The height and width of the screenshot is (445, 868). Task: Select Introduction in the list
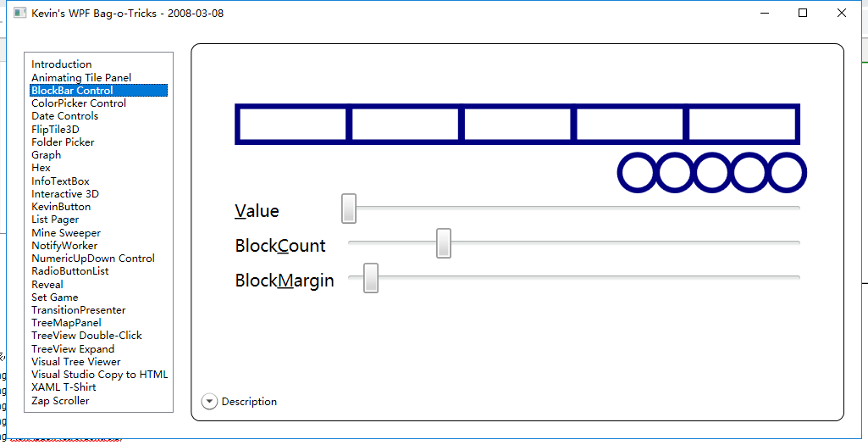point(62,64)
